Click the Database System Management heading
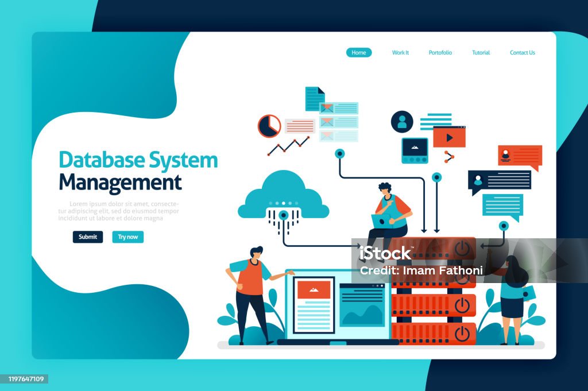This screenshot has width=588, height=391. tap(138, 171)
